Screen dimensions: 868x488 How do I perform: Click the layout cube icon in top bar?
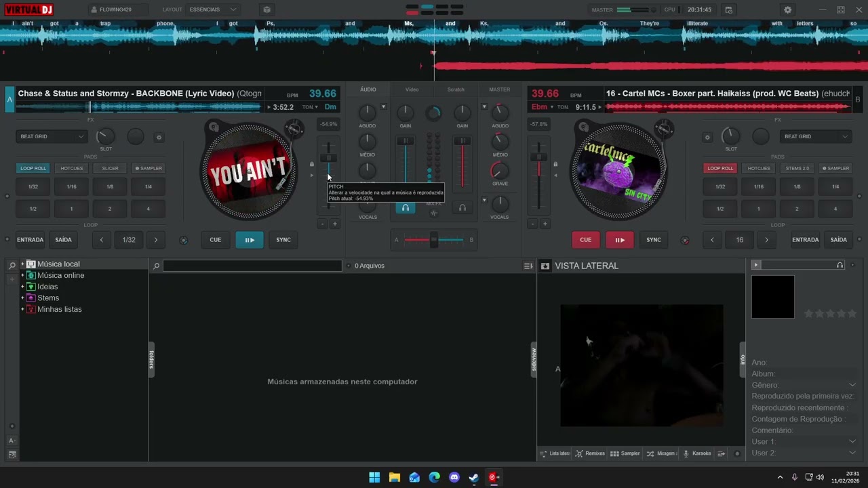pyautogui.click(x=267, y=10)
